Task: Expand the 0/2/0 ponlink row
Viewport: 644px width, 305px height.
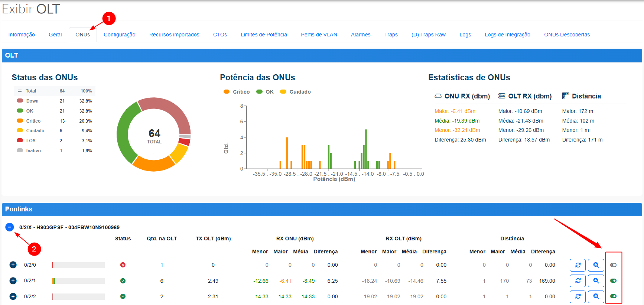Action: click(x=13, y=265)
